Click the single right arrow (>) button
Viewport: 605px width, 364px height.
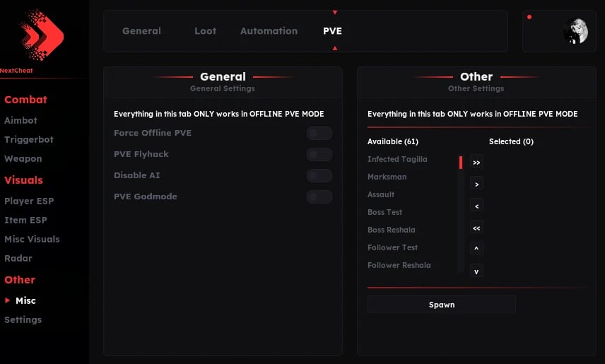pyautogui.click(x=476, y=184)
